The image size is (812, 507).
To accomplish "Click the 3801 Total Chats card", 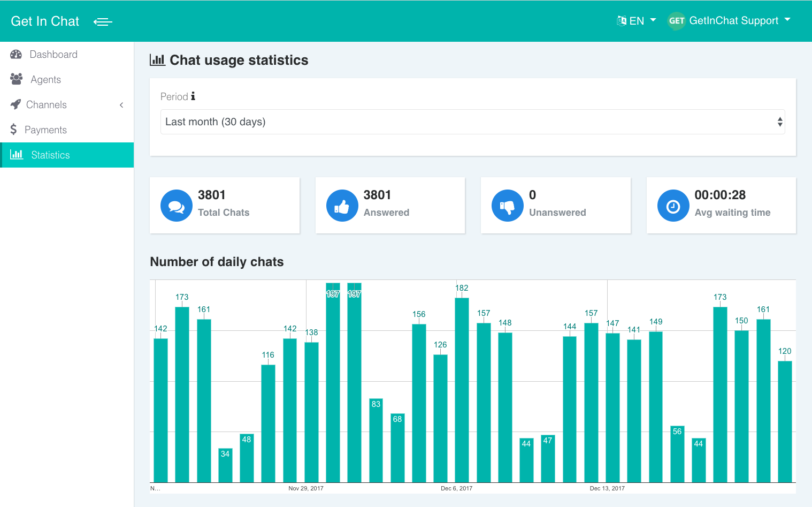I will (x=225, y=206).
